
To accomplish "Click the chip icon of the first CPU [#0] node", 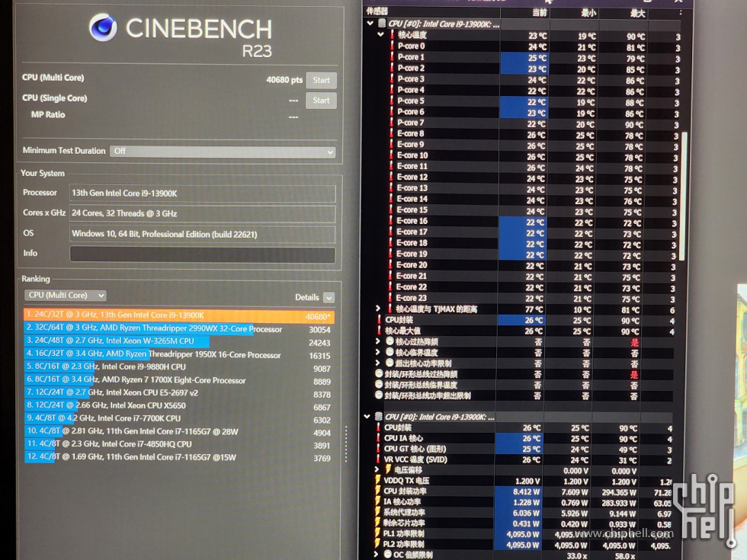I will tap(382, 24).
